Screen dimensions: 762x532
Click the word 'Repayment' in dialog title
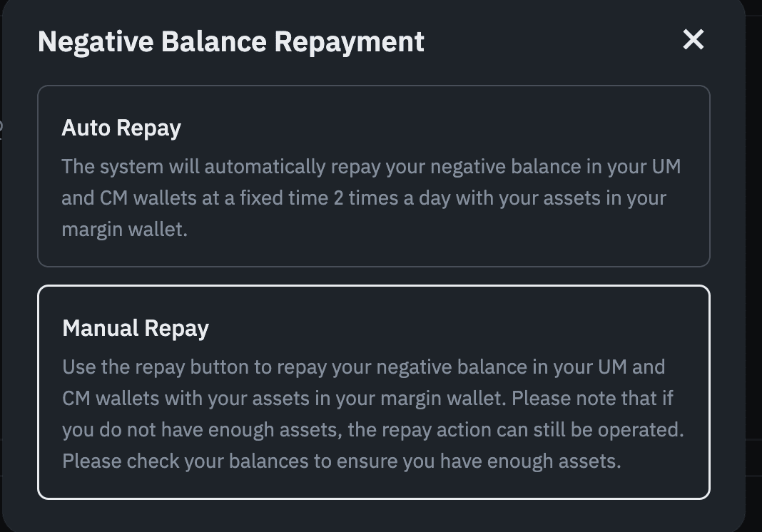[349, 41]
